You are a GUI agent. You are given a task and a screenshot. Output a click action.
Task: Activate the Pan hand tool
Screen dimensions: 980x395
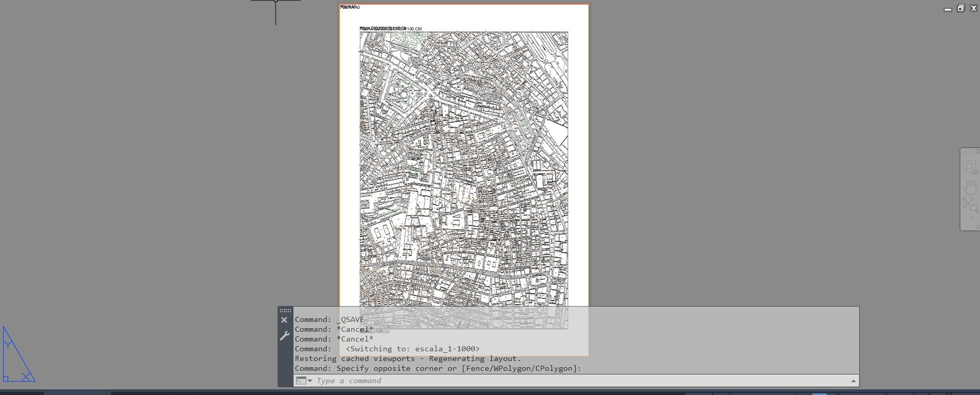(x=970, y=187)
